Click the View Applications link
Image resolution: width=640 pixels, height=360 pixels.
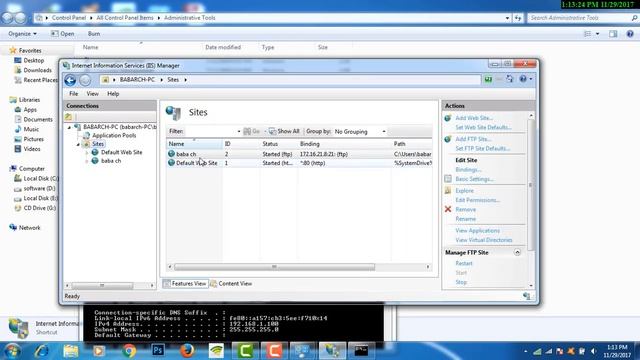tap(477, 231)
